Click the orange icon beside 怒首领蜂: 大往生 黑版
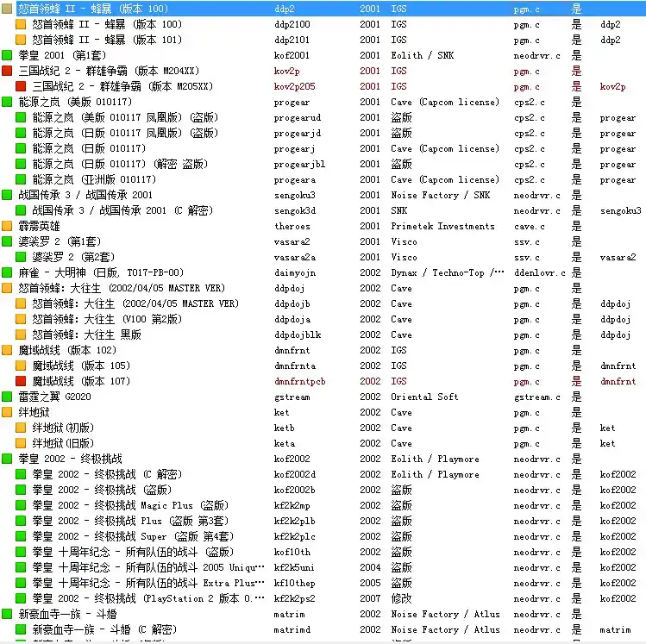Viewport: 646px width, 644px height. [21, 335]
